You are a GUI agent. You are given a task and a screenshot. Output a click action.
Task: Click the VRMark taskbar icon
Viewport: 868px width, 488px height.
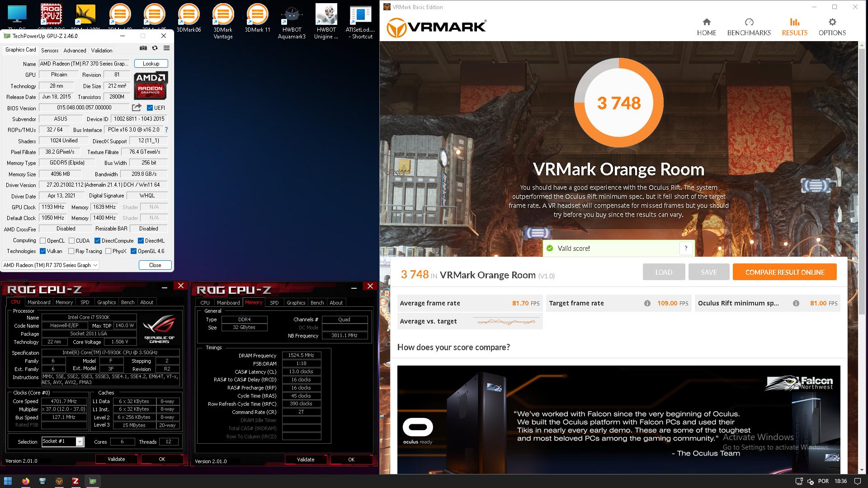click(59, 481)
